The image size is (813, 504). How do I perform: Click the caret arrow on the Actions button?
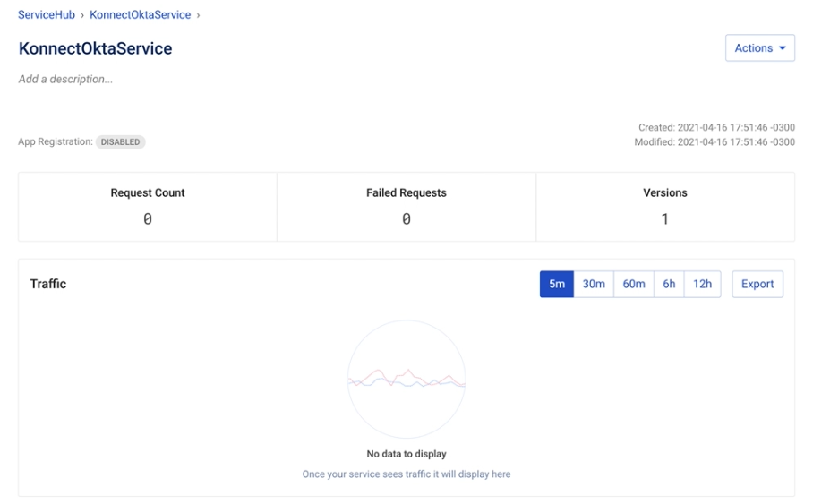783,48
